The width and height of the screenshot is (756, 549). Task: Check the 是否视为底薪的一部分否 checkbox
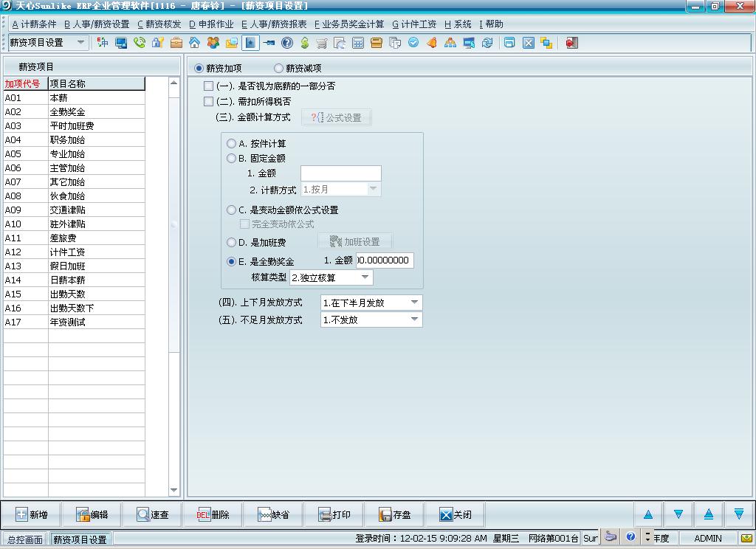pos(208,86)
